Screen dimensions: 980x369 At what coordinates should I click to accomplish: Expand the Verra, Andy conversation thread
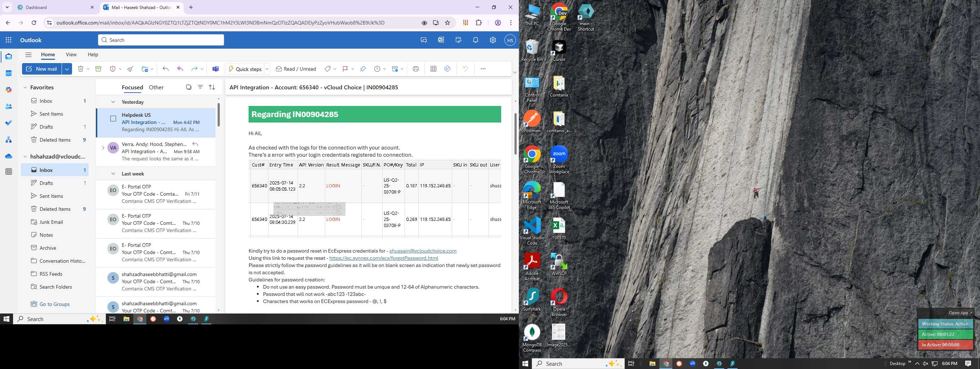click(x=103, y=148)
